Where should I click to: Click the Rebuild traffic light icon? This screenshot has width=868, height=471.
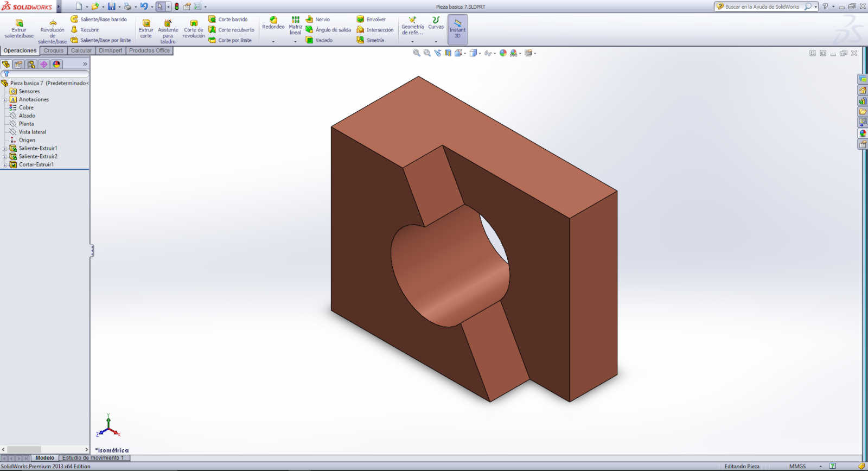click(x=176, y=7)
